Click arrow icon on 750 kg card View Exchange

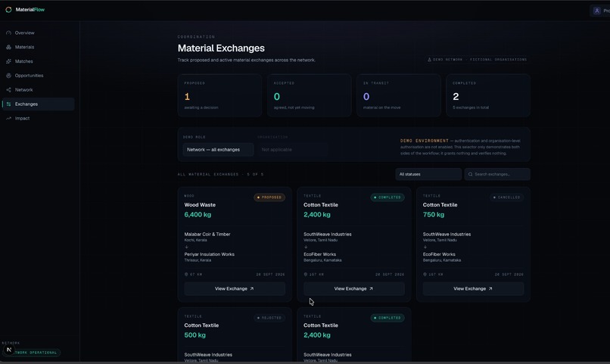(490, 288)
